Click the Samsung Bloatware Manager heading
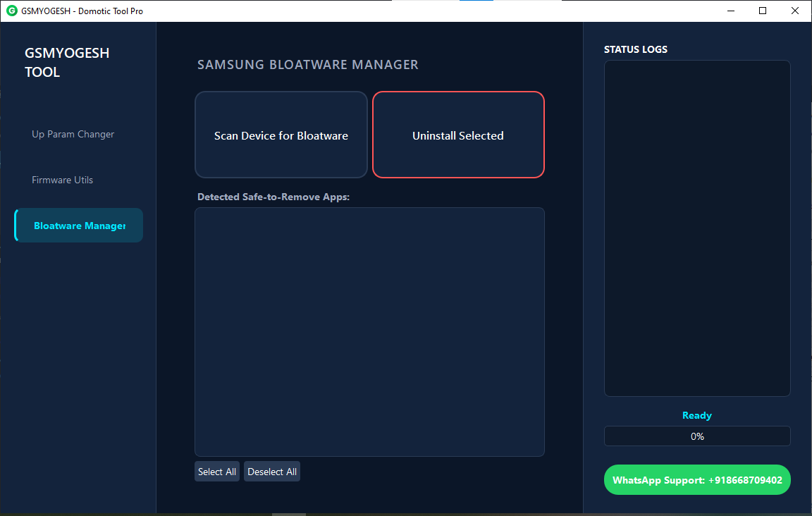 (x=308, y=65)
